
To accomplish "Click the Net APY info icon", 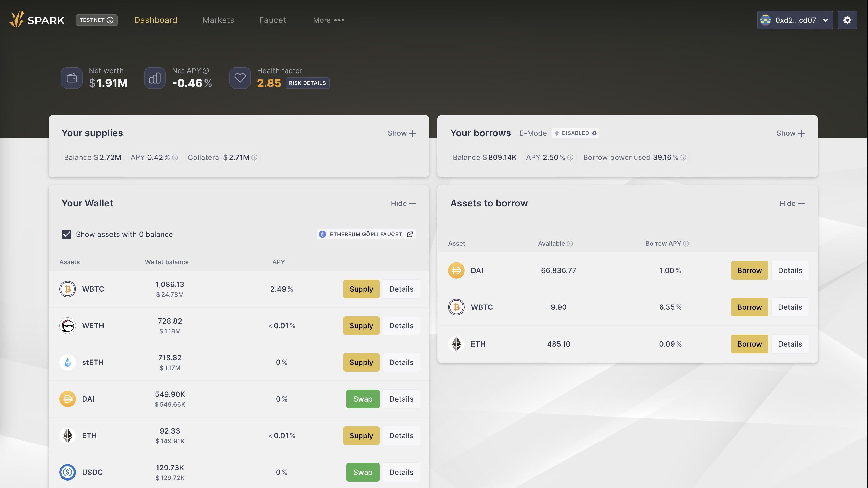I will point(206,71).
